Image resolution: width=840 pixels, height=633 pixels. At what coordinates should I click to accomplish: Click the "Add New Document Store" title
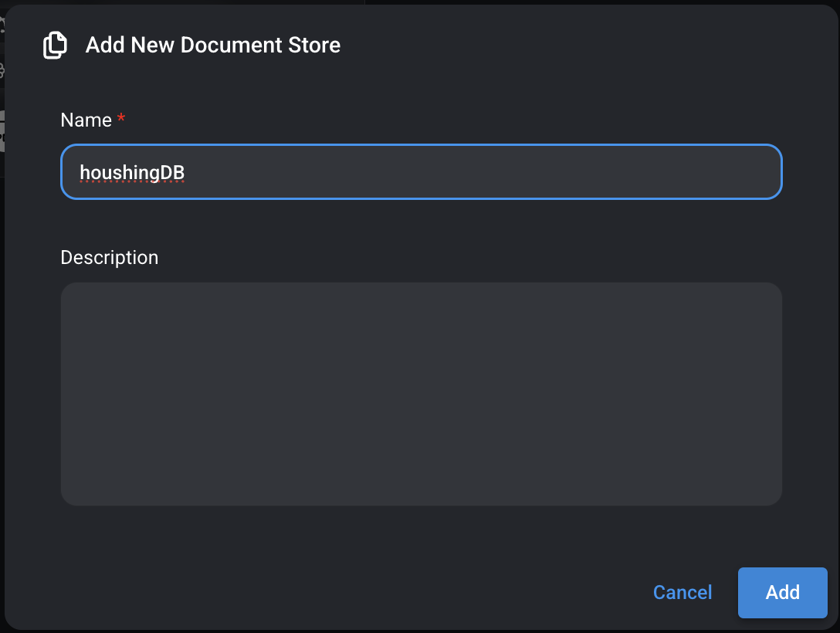click(213, 46)
